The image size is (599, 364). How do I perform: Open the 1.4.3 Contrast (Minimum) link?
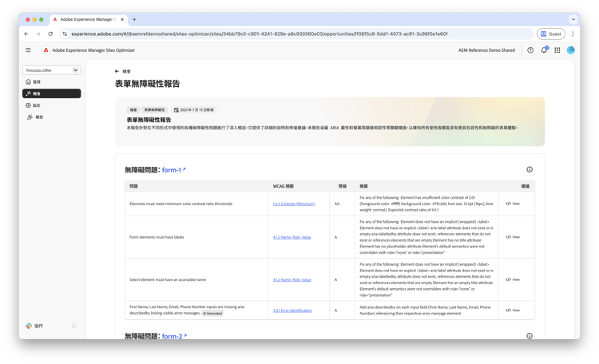[x=294, y=204]
